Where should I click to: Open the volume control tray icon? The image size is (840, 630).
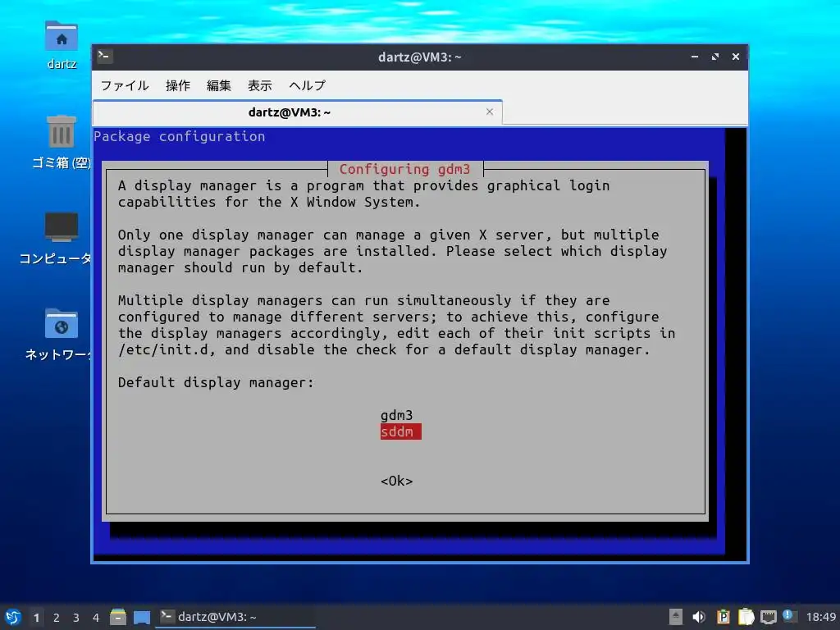(x=699, y=617)
